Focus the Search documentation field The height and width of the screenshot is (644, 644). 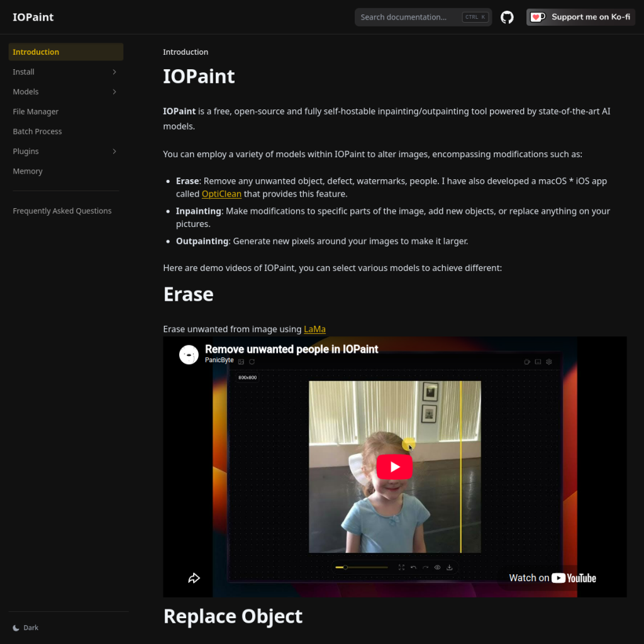tap(423, 17)
